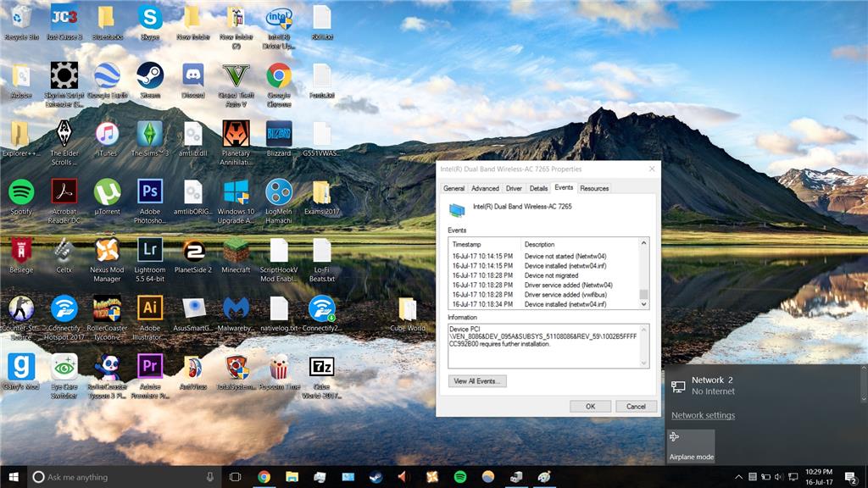Screen dimensions: 868x488
Task: Select 'Device not started (Netwtw04)' event row
Action: [x=544, y=256]
